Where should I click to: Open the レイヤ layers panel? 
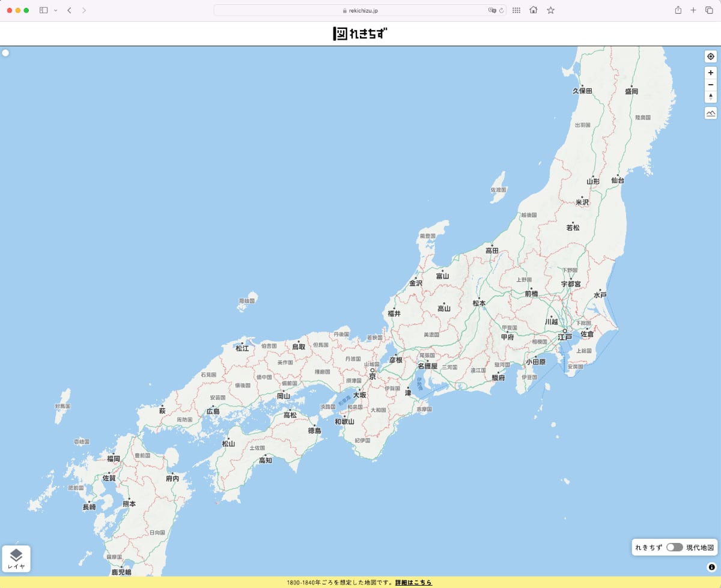pyautogui.click(x=16, y=559)
